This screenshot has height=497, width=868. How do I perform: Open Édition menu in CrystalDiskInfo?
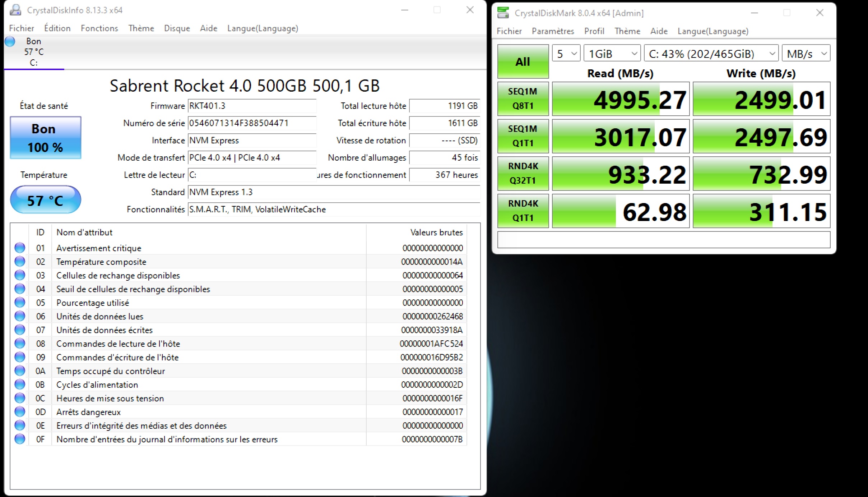point(57,28)
